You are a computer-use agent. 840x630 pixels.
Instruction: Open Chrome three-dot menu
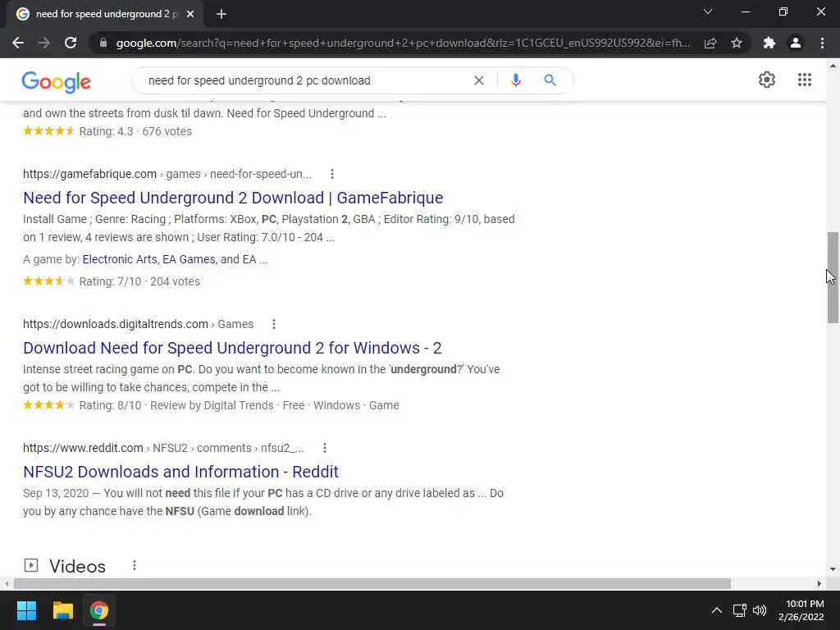[x=822, y=43]
